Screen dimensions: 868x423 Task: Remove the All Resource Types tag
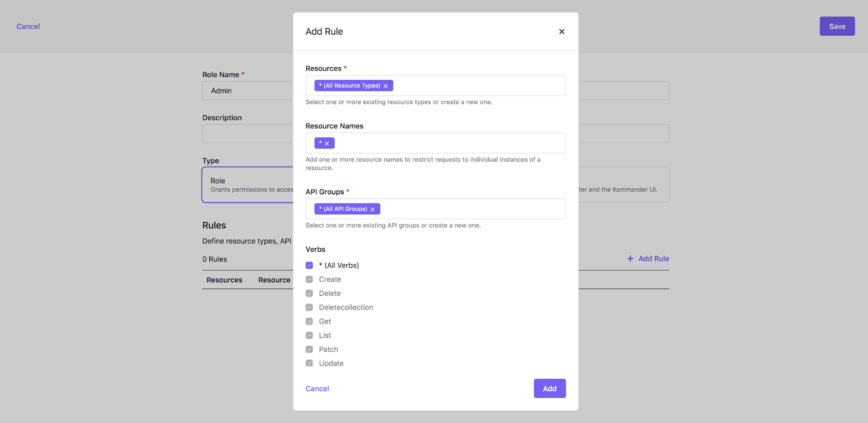386,86
